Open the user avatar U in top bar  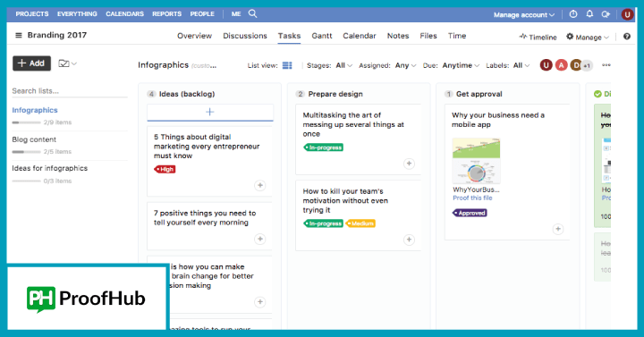[x=627, y=15]
